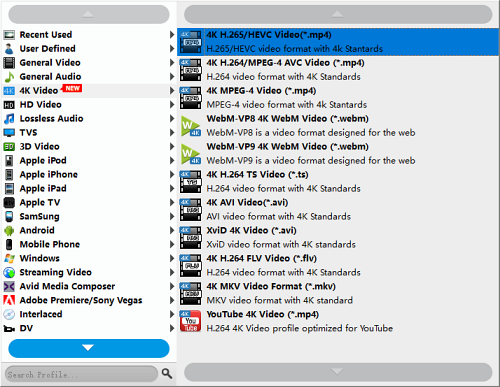Click the Streaming Video globe icon
The image size is (500, 387).
click(9, 273)
